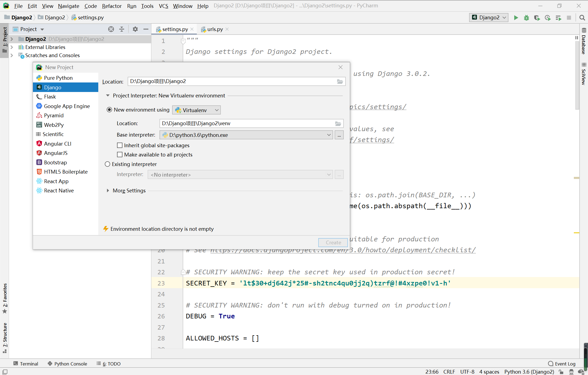The image size is (588, 375).
Task: Select the New environment using radio button
Action: pos(109,110)
